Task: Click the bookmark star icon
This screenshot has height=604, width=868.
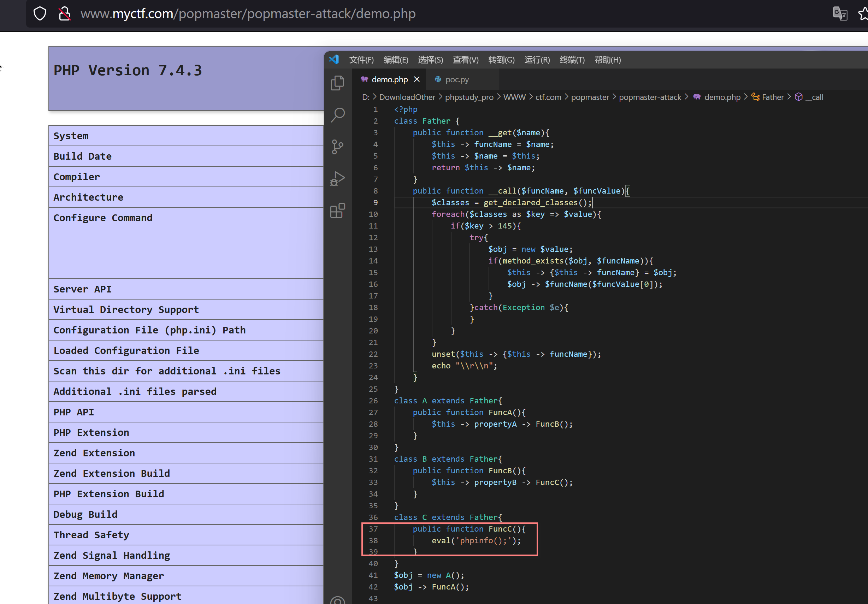Action: [863, 14]
